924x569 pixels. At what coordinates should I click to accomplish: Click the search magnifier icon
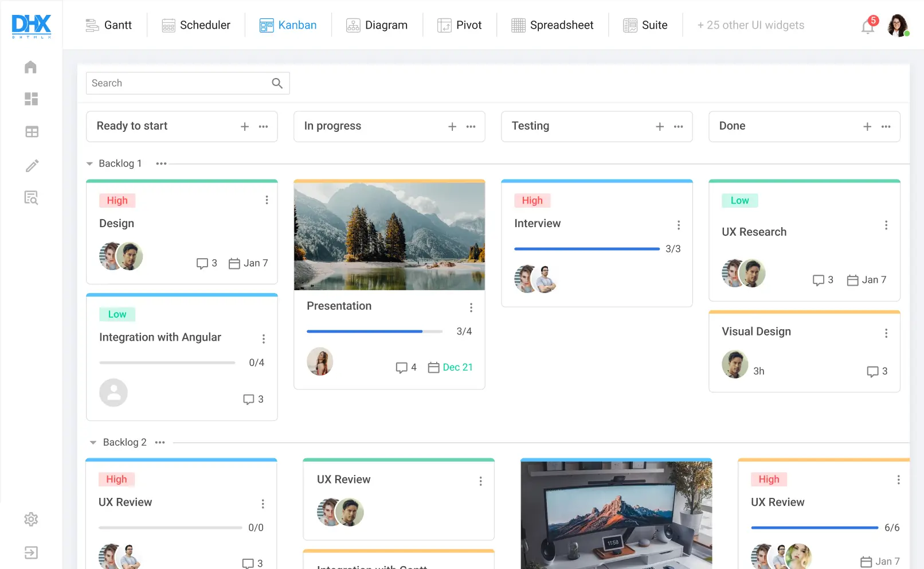point(277,83)
